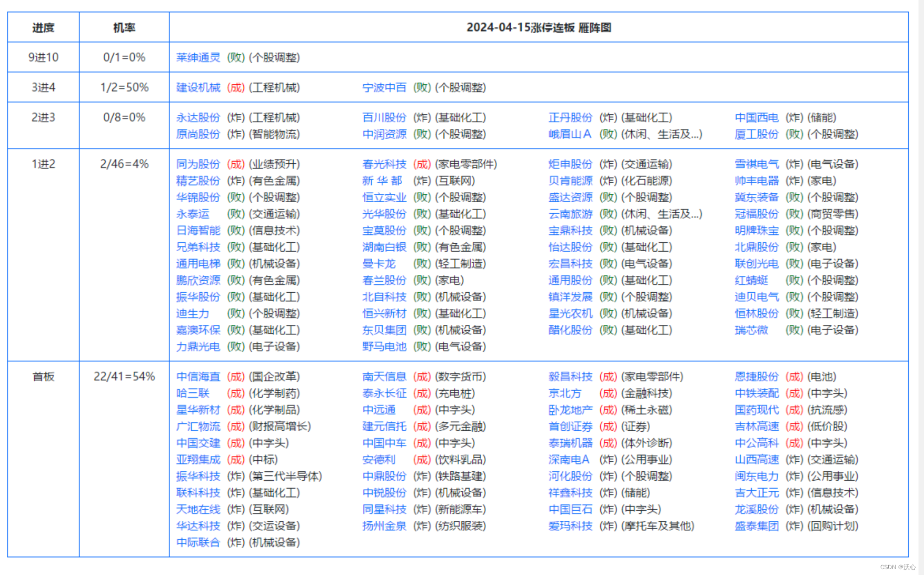Open 中铁装配 stock link
Screen dimensions: 924x575
tap(757, 393)
